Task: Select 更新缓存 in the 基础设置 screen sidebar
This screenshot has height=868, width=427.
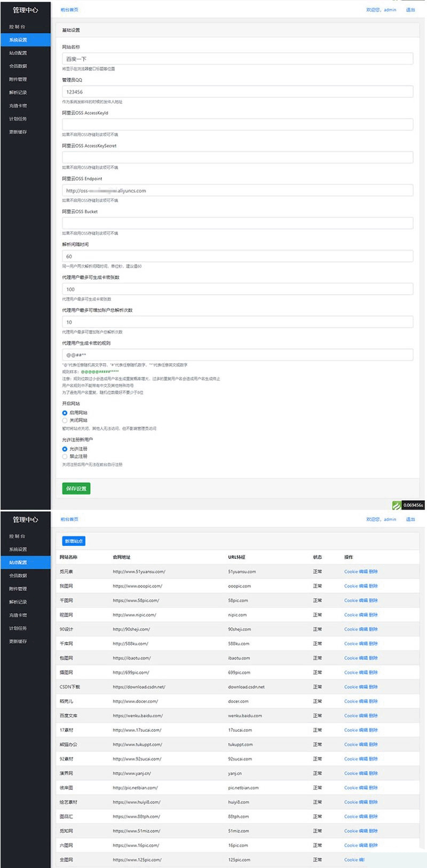Action: point(18,132)
